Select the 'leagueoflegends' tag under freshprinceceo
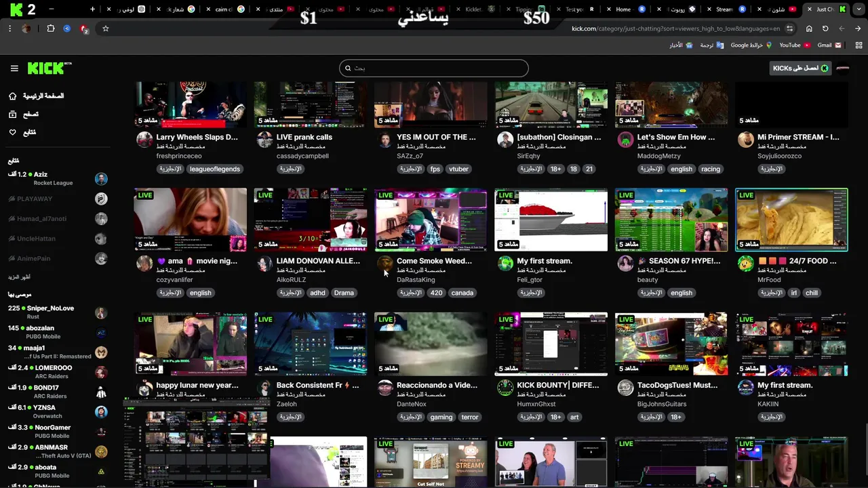The width and height of the screenshot is (868, 488). (x=215, y=169)
